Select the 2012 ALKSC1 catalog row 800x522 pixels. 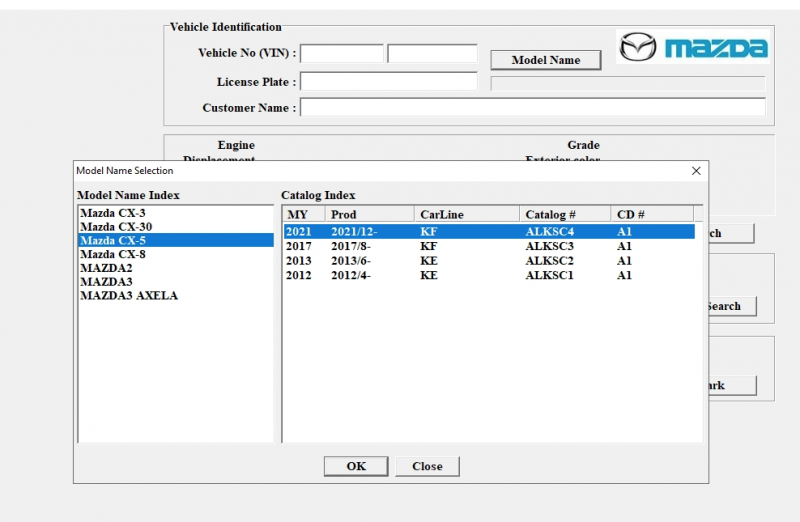[x=489, y=275]
